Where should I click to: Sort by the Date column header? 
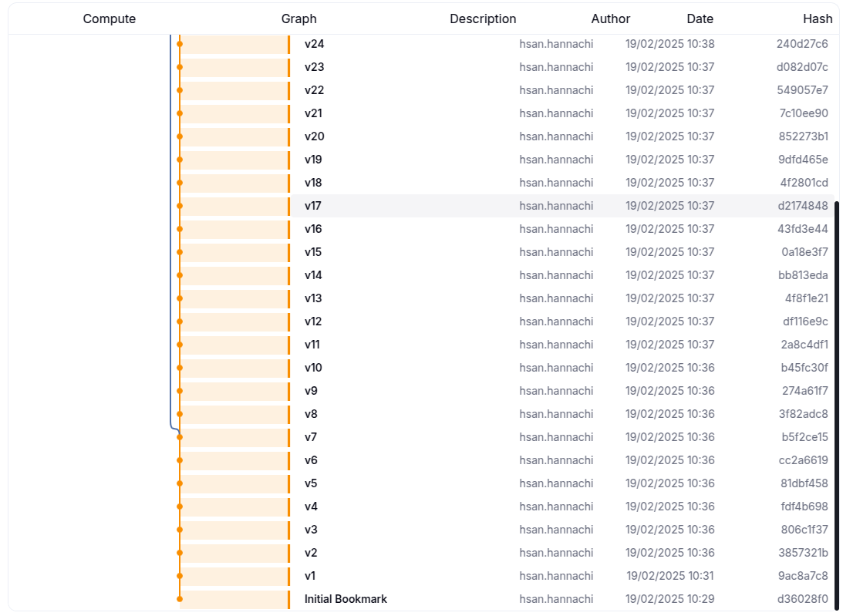700,19
